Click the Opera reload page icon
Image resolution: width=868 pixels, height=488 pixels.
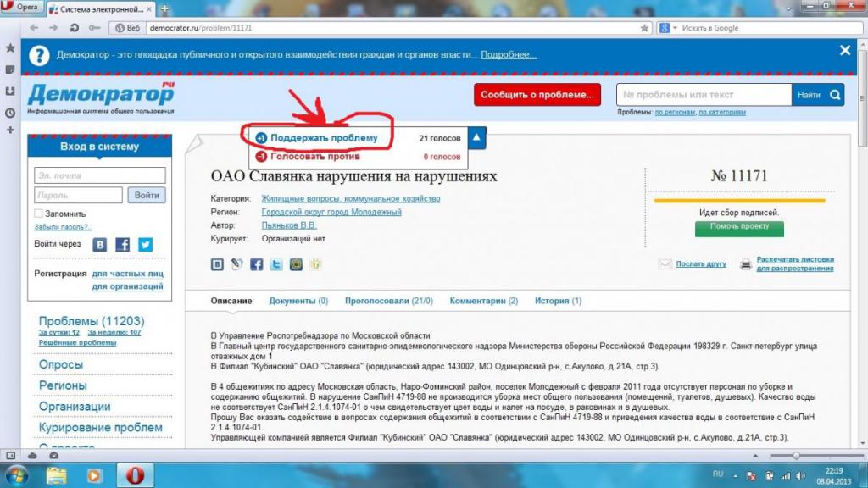75,28
